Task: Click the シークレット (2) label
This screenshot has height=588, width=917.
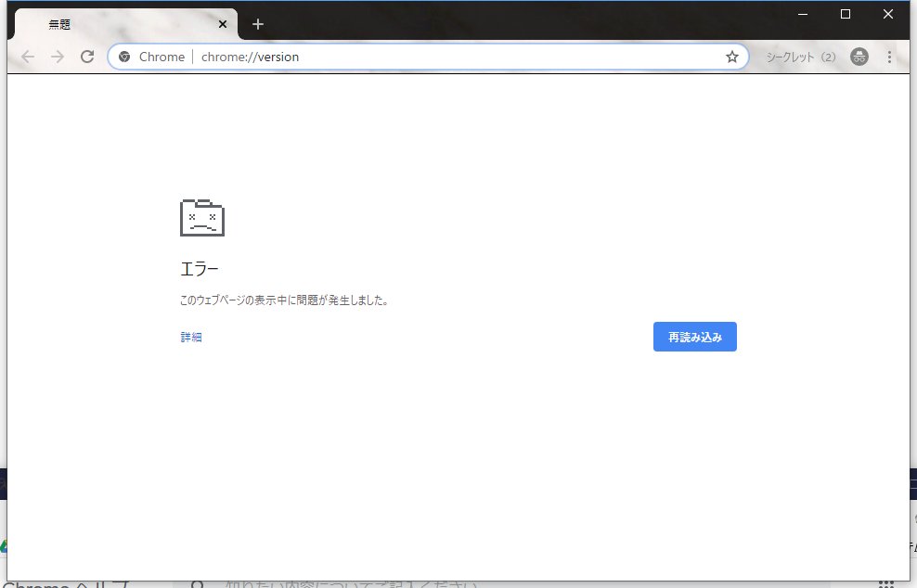Action: pos(801,57)
